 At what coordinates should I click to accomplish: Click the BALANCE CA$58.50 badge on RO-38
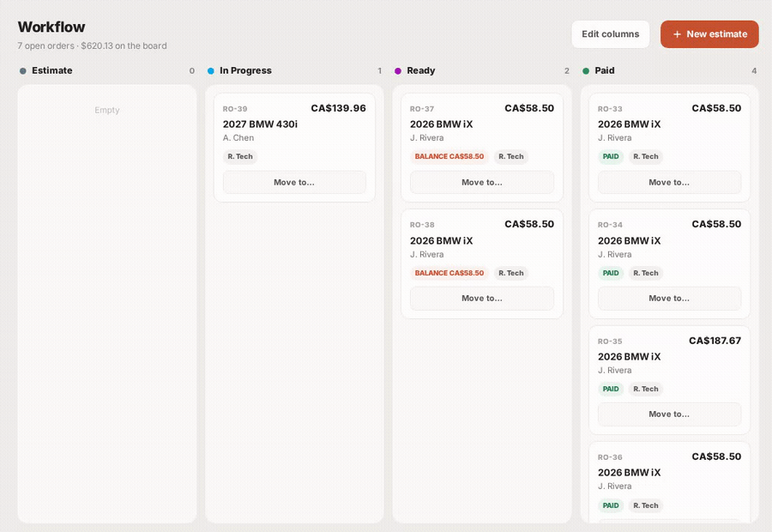[449, 273]
